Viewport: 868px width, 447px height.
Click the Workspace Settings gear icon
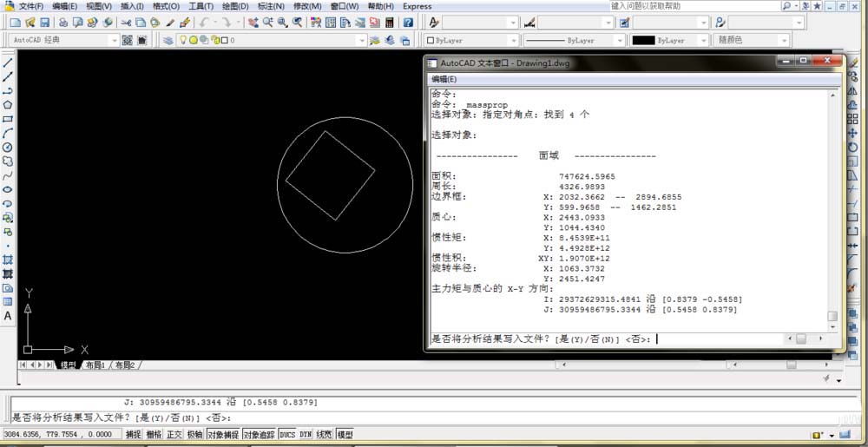coord(128,41)
